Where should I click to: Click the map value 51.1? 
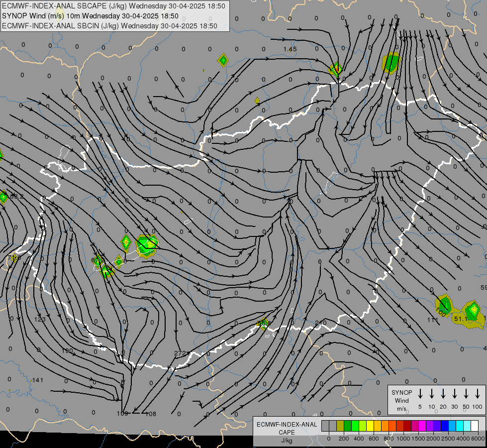tap(461, 319)
